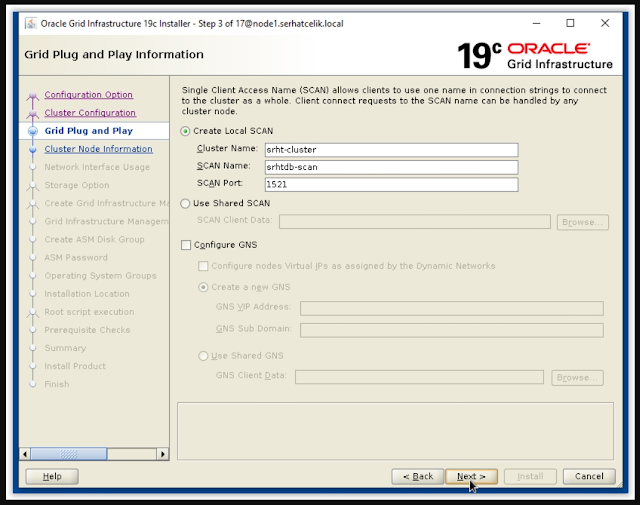The height and width of the screenshot is (505, 640).
Task: Click the Grid Infrastructure Management step label
Action: tap(107, 221)
